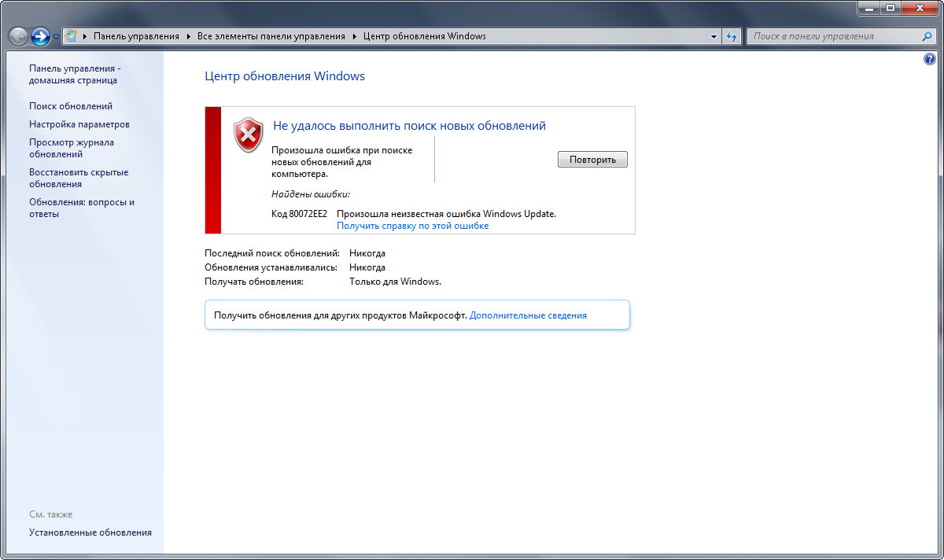Viewport: 944px width, 560px height.
Task: Open help with the blue question mark icon
Action: tap(930, 60)
